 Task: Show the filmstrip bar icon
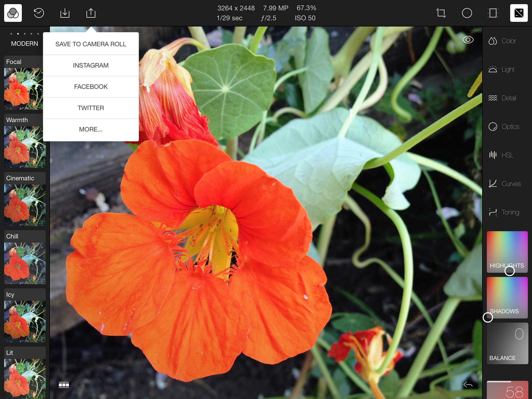(x=64, y=385)
